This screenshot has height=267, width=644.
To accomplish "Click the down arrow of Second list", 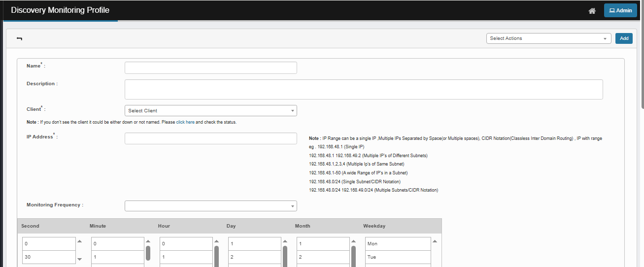I will pyautogui.click(x=80, y=259).
